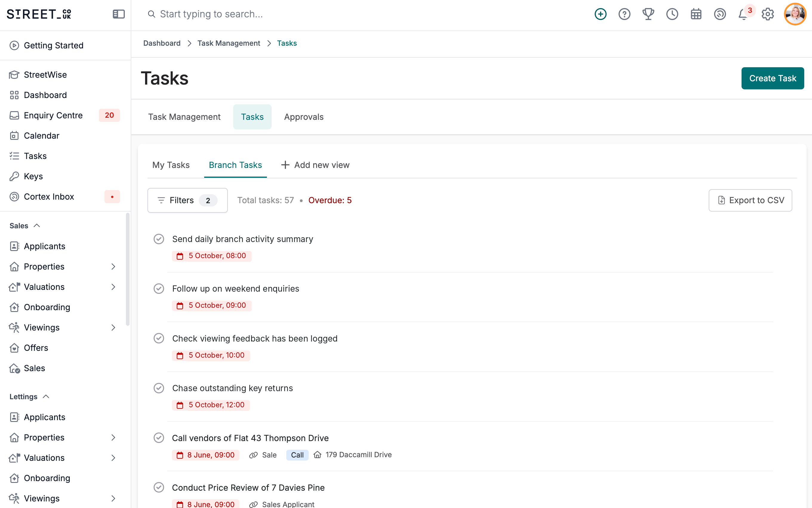Viewport: 812px width, 508px height.
Task: Open the calendar grid icon in header
Action: click(x=696, y=14)
